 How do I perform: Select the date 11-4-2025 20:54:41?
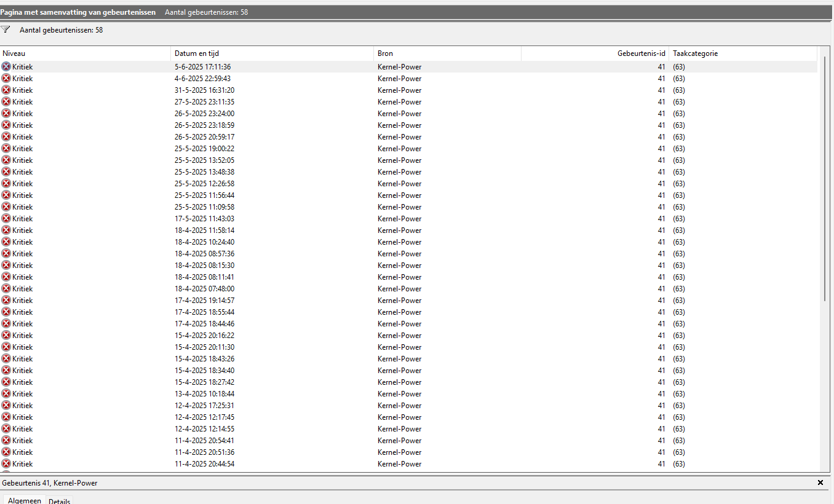click(x=204, y=441)
